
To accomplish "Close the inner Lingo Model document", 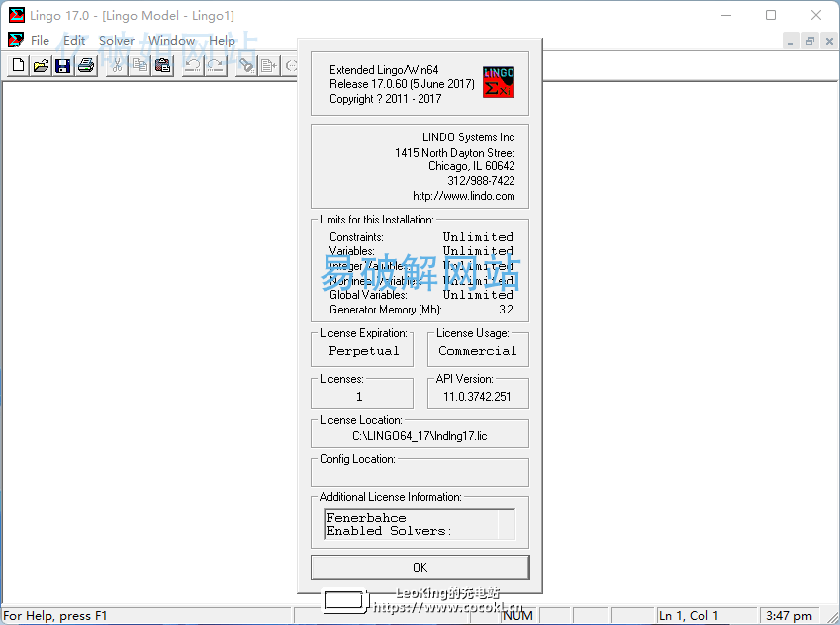I will tap(829, 41).
